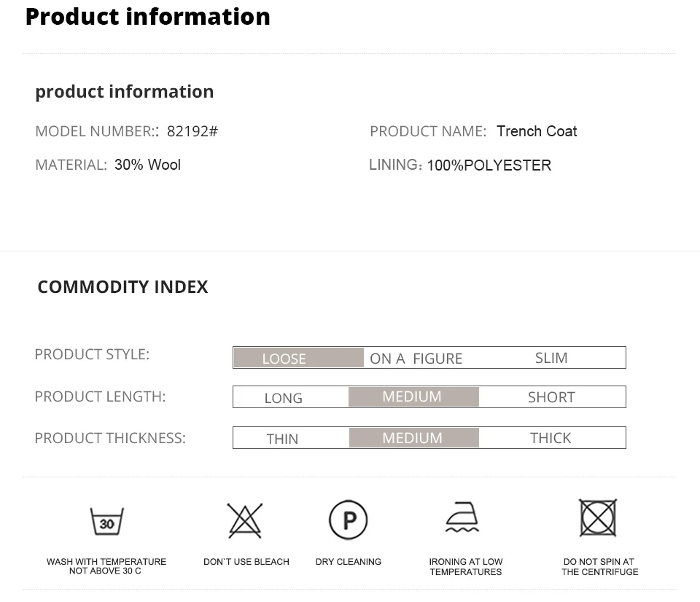Screen dimensions: 700x602
Task: Click the don't use bleach icon
Action: click(x=245, y=520)
